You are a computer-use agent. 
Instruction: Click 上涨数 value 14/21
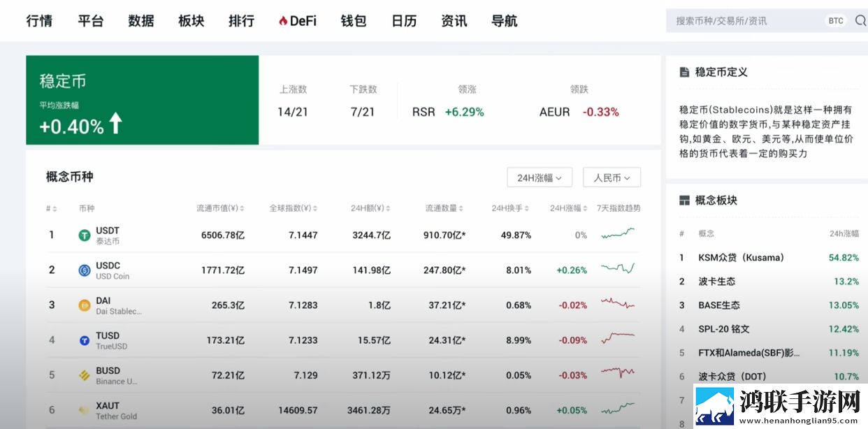[x=293, y=112]
